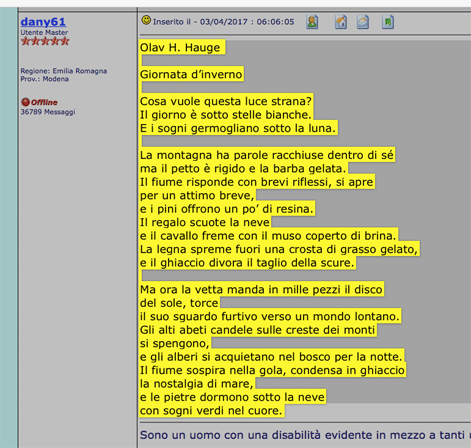Click line La legna spreme fuori una crosta
The height and width of the screenshot is (448, 471).
pyautogui.click(x=279, y=249)
